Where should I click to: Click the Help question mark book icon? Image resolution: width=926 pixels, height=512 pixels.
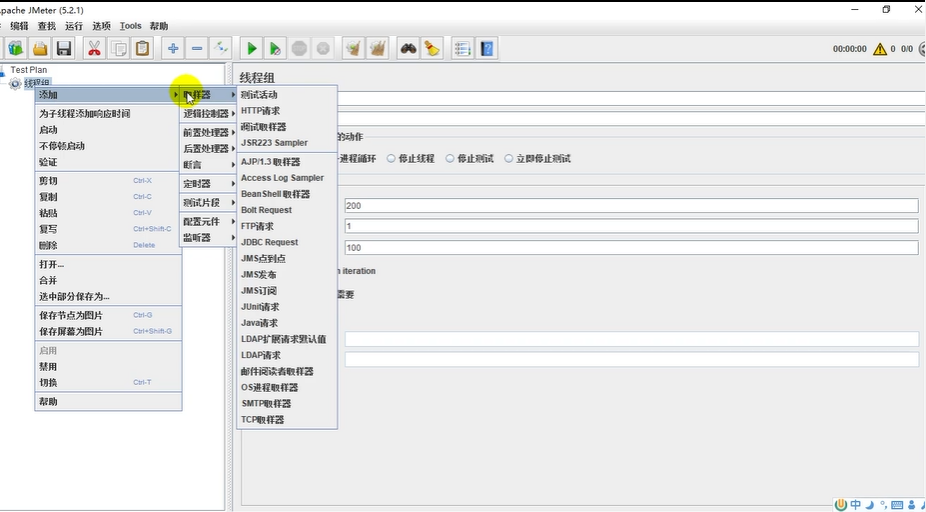(x=487, y=48)
